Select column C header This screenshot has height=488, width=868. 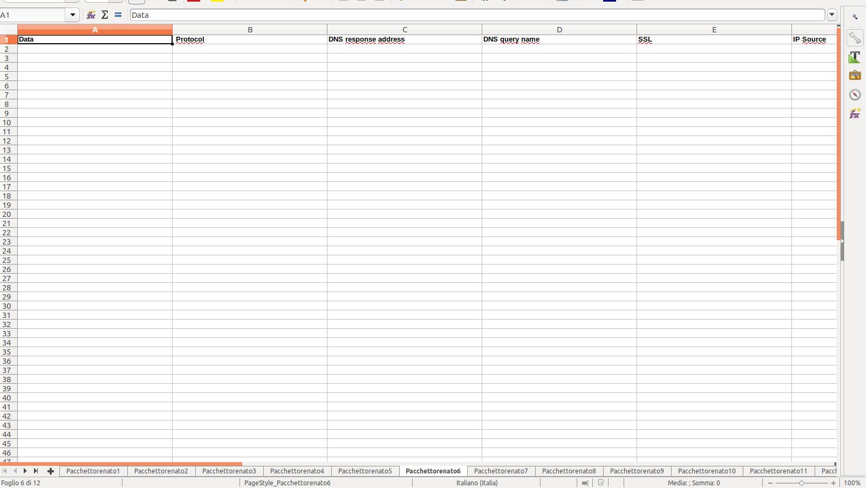coord(405,30)
